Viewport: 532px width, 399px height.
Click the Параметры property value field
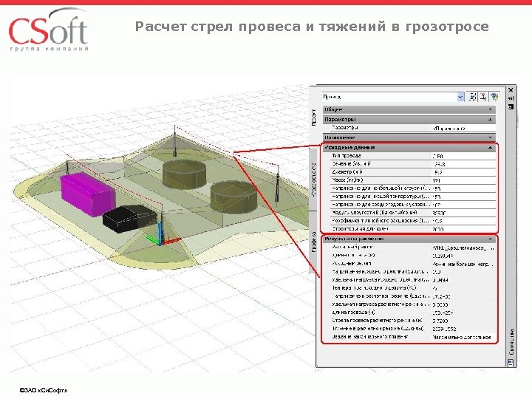(x=463, y=129)
